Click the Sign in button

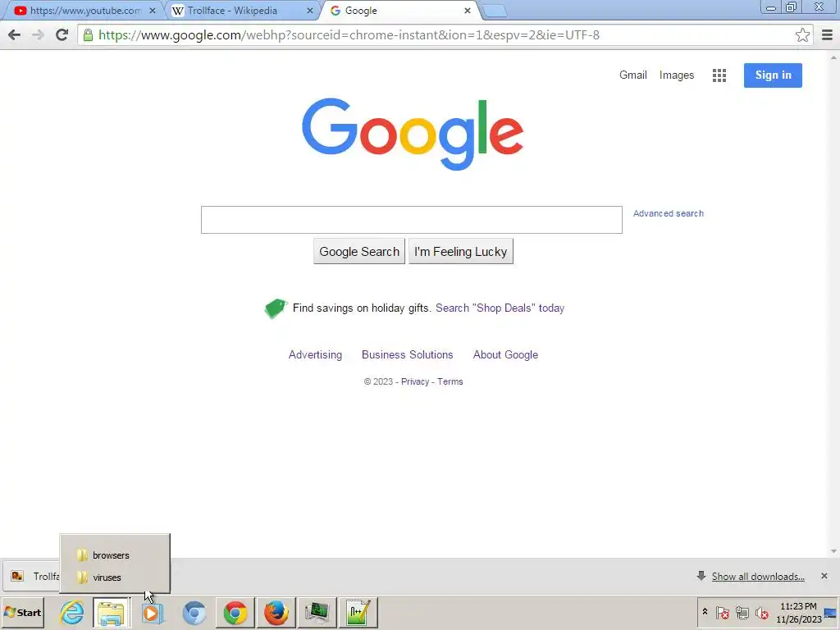773,75
